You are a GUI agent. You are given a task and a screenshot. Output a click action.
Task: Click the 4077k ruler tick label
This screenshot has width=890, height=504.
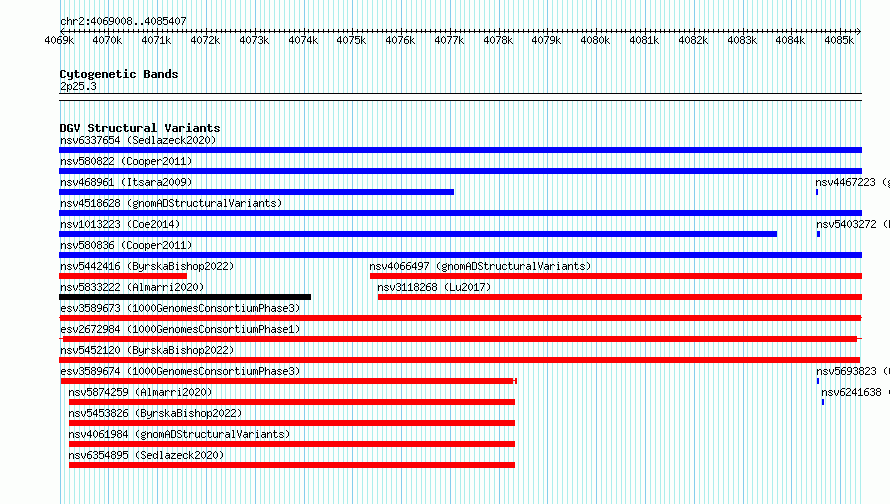pos(449,40)
